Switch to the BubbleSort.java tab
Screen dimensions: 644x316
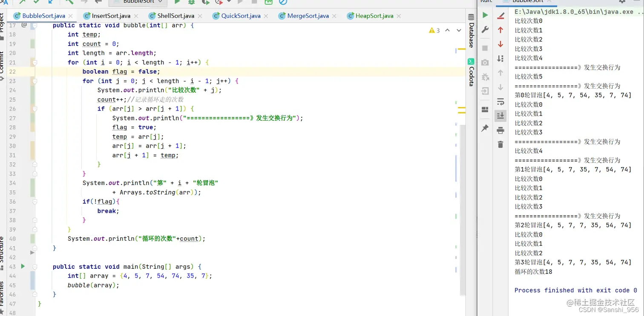click(43, 16)
